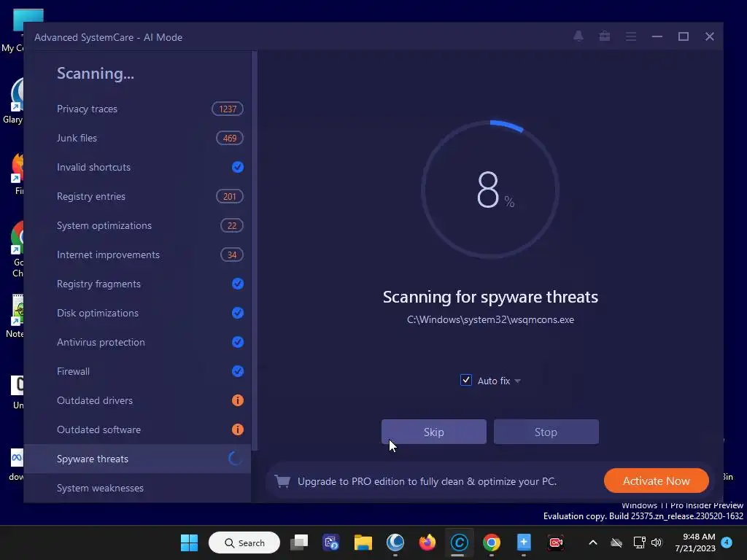
Task: Click the volume icon in system tray
Action: 657,542
